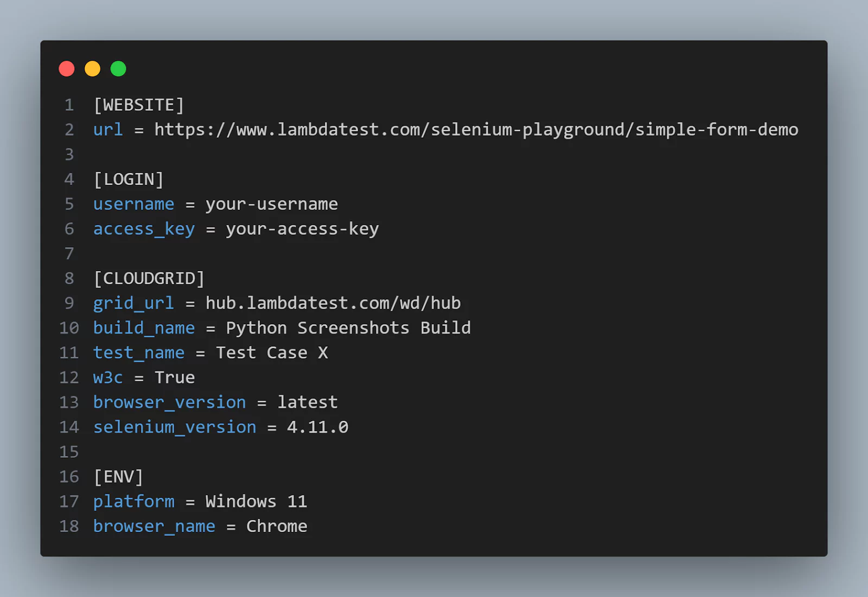Screen dimensions: 868x597
Task: Click the 'selenium_version' key
Action: (175, 427)
